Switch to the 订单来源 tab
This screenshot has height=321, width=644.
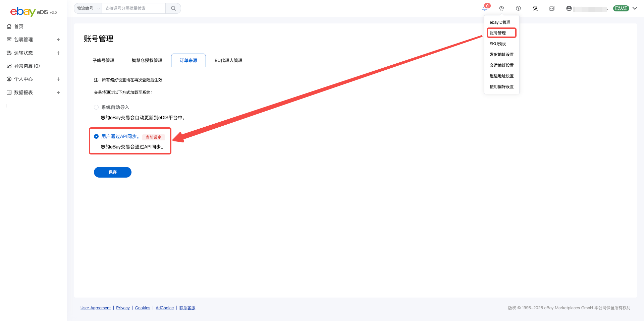(x=189, y=61)
